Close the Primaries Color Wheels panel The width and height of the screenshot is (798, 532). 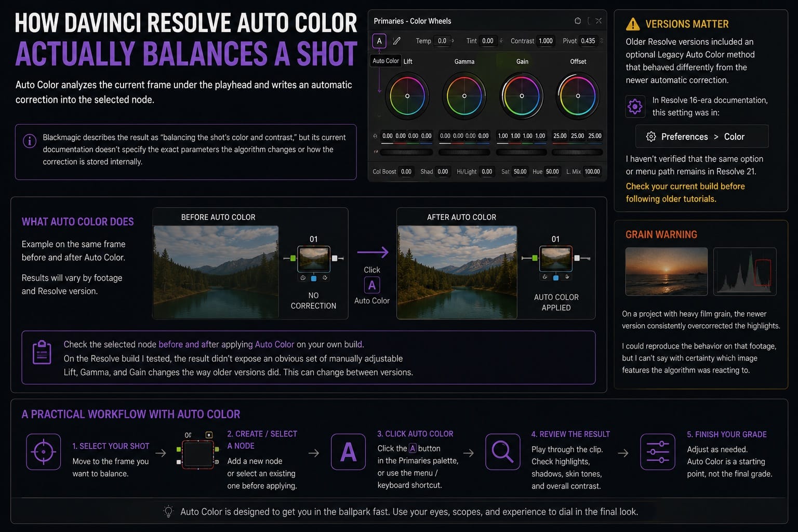(x=598, y=21)
